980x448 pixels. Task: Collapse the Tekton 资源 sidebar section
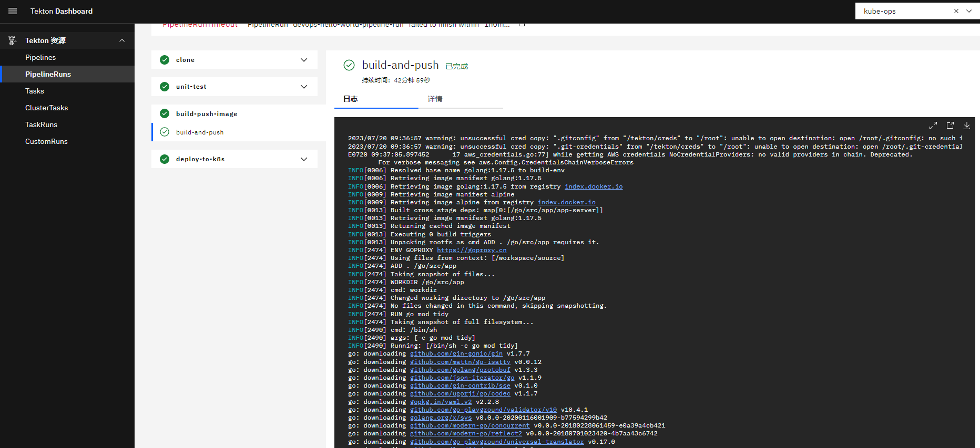(122, 40)
